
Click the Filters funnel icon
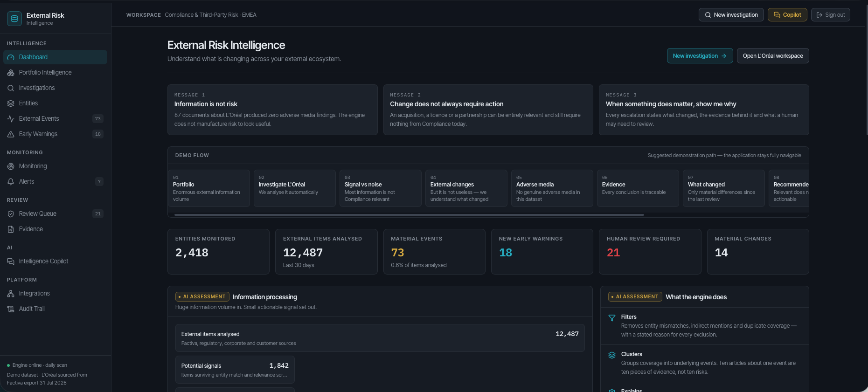(612, 318)
